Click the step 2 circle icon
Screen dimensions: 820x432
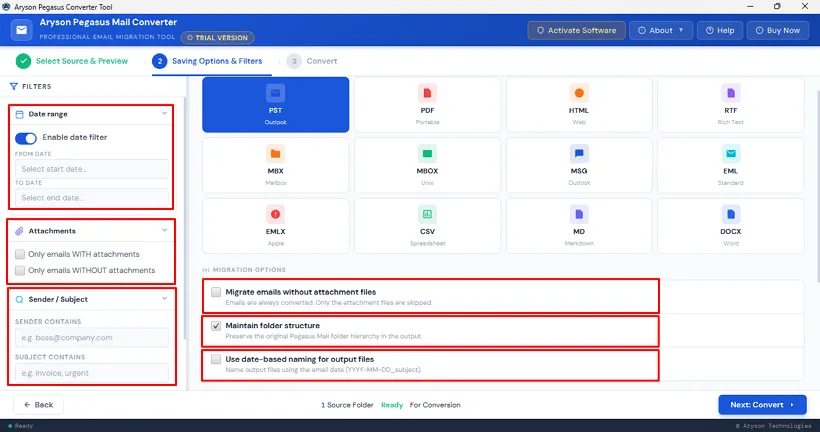[160, 61]
